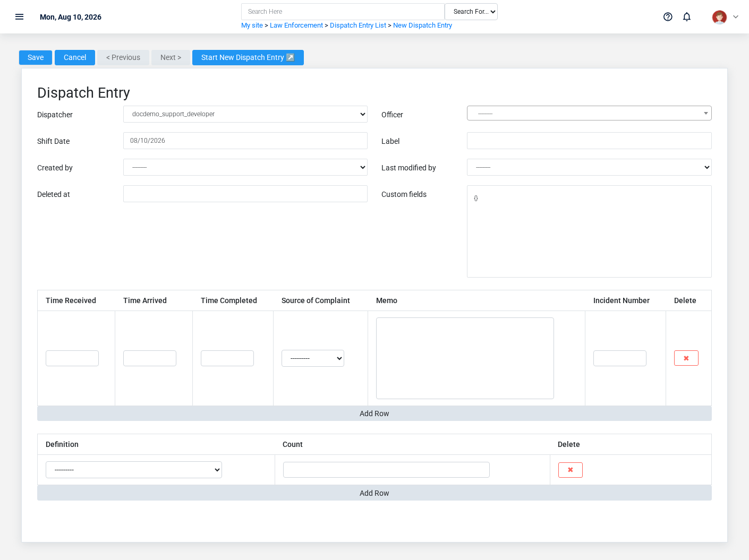The image size is (749, 560).
Task: Expand the user account chevron
Action: (x=736, y=17)
